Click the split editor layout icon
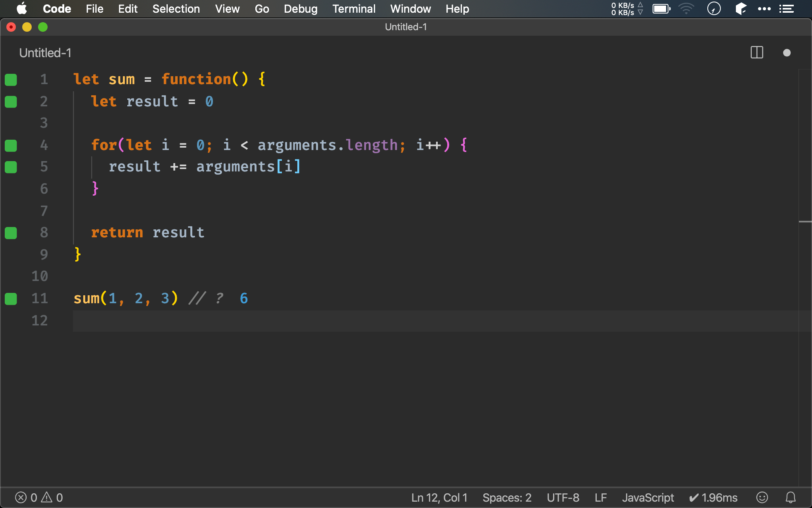The width and height of the screenshot is (812, 508). (756, 52)
